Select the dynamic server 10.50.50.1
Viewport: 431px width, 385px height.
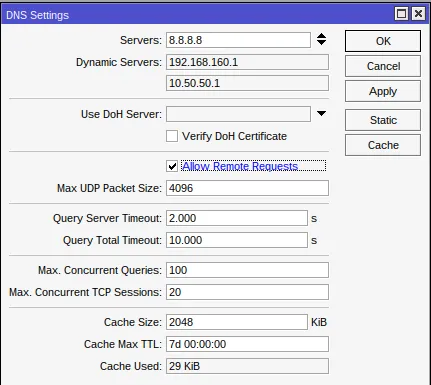click(247, 83)
